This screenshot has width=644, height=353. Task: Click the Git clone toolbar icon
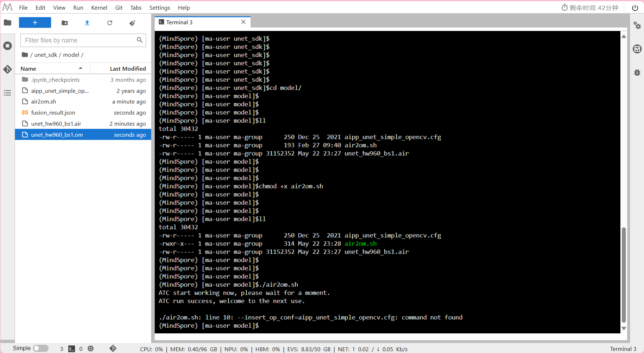(x=132, y=23)
